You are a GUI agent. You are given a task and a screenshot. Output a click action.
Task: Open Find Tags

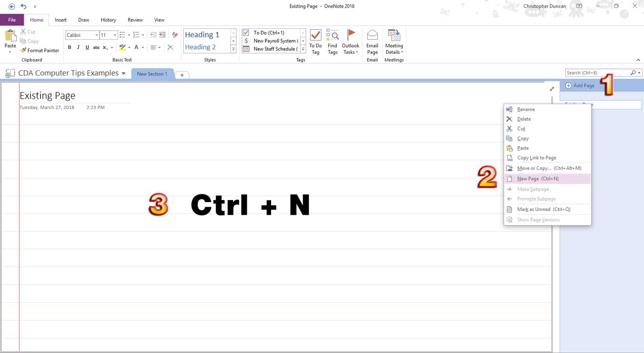[x=332, y=41]
